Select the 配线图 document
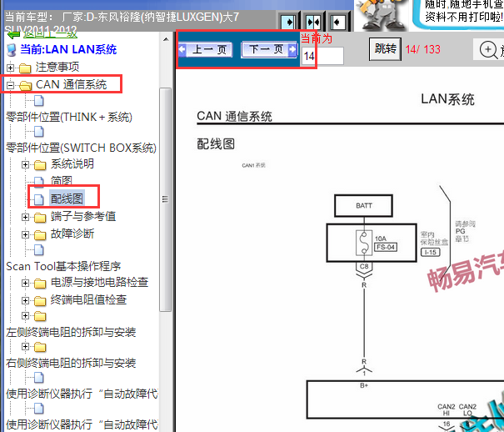504x432 pixels. pos(67,198)
